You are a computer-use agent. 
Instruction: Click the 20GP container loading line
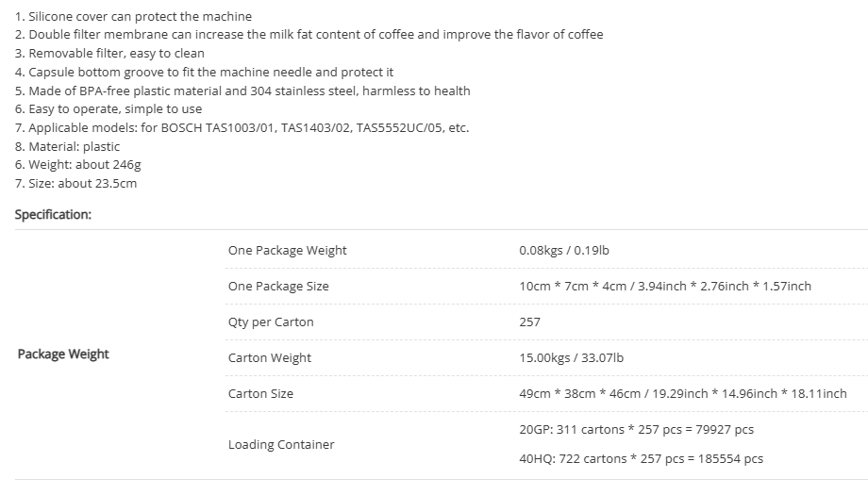pos(637,430)
